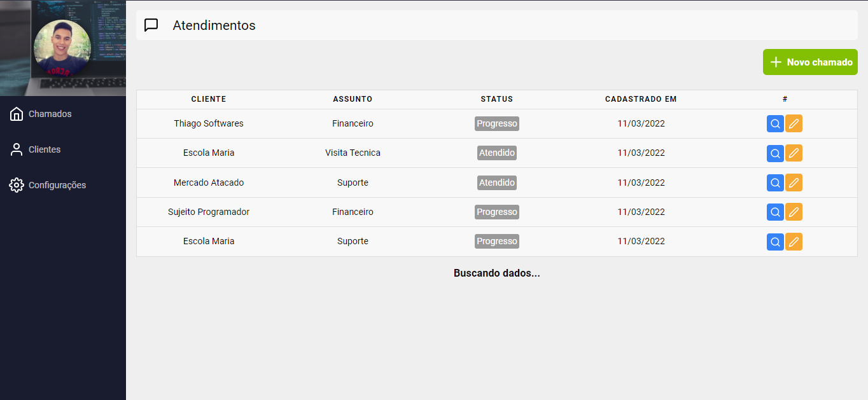
Task: Click Financeiro subject in Sujeito Programador row
Action: 353,212
